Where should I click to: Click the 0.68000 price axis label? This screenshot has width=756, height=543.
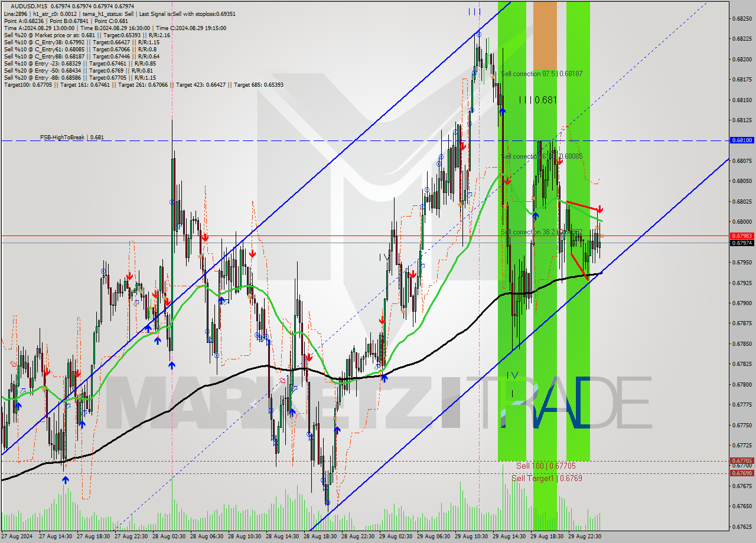[742, 221]
